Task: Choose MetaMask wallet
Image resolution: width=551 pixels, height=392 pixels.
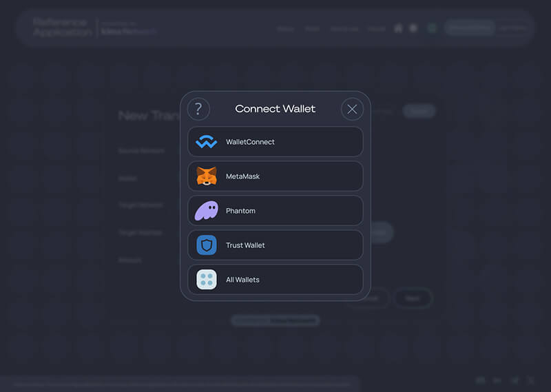Action: [275, 176]
